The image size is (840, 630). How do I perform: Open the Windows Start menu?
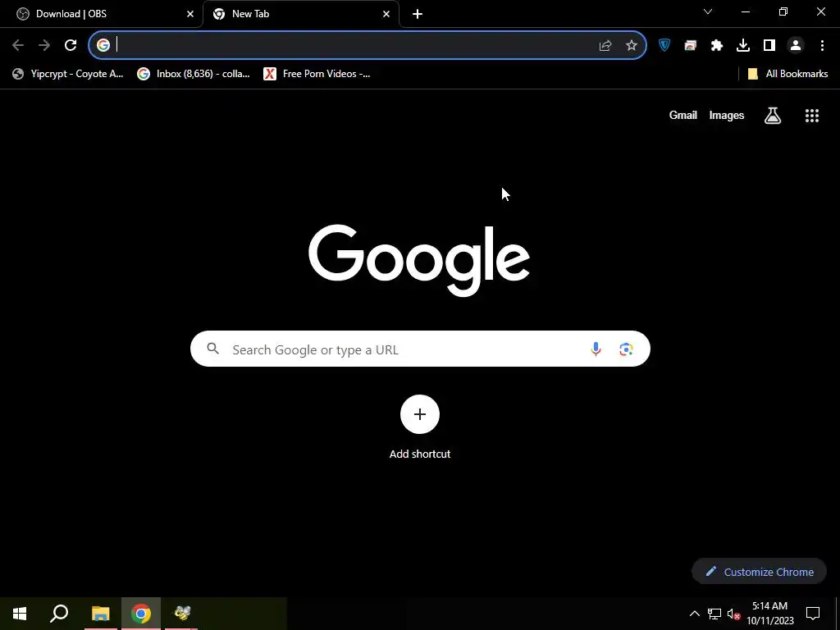click(20, 614)
